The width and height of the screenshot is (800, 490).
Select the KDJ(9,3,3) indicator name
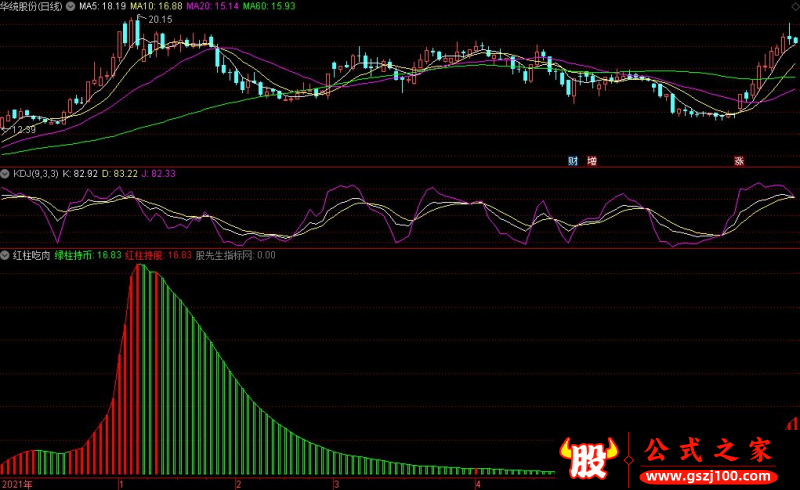click(36, 174)
